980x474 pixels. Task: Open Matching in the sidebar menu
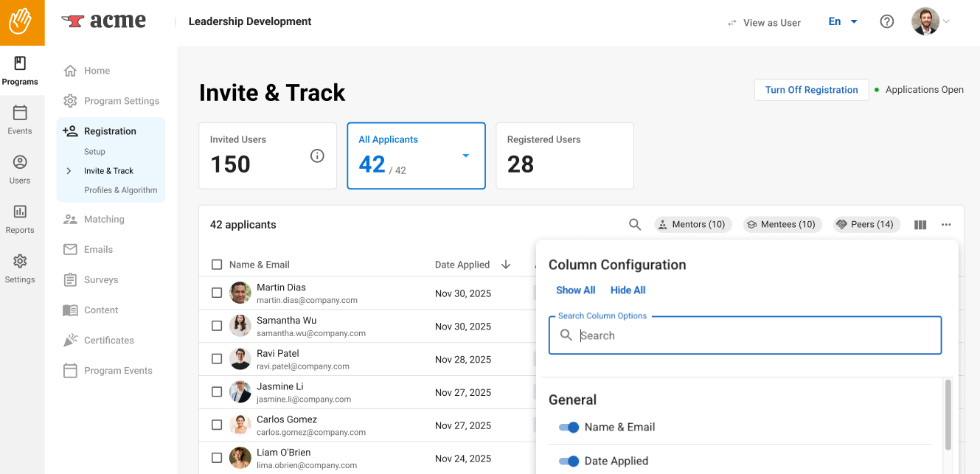pos(104,220)
